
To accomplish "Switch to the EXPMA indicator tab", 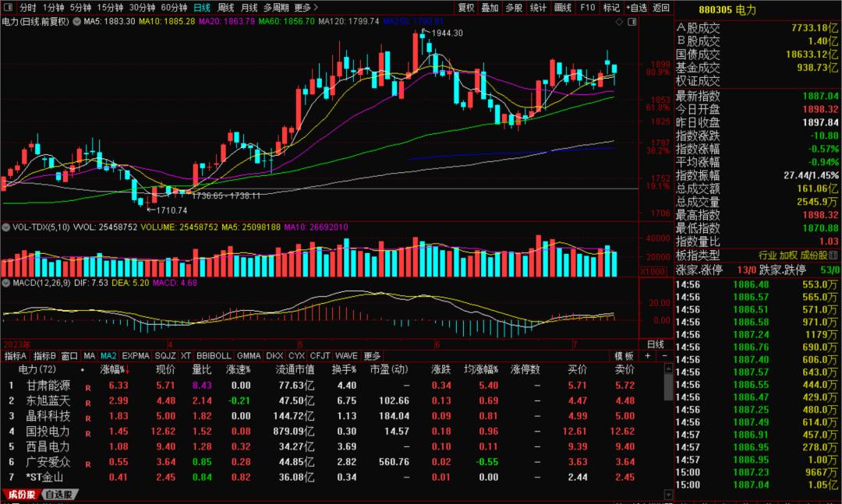I will coord(136,356).
